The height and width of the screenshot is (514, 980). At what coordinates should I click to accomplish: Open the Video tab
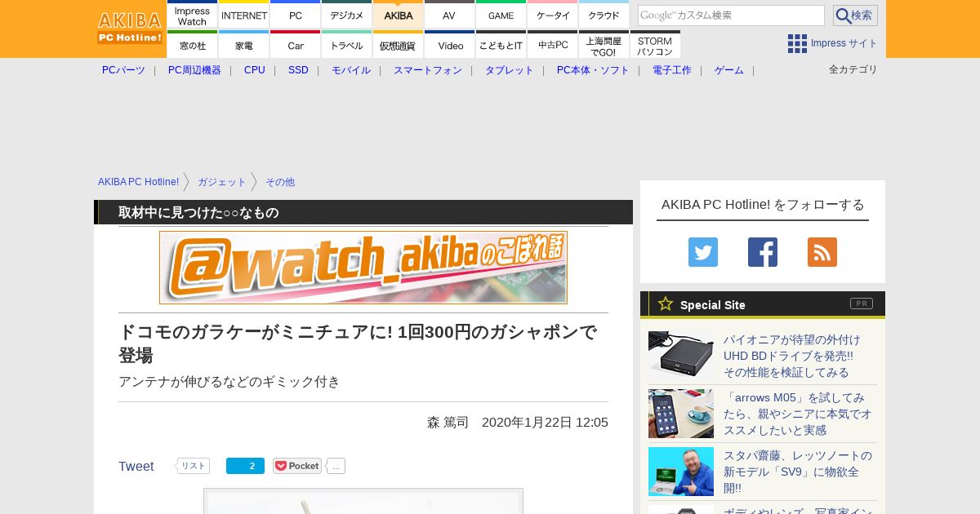[449, 45]
